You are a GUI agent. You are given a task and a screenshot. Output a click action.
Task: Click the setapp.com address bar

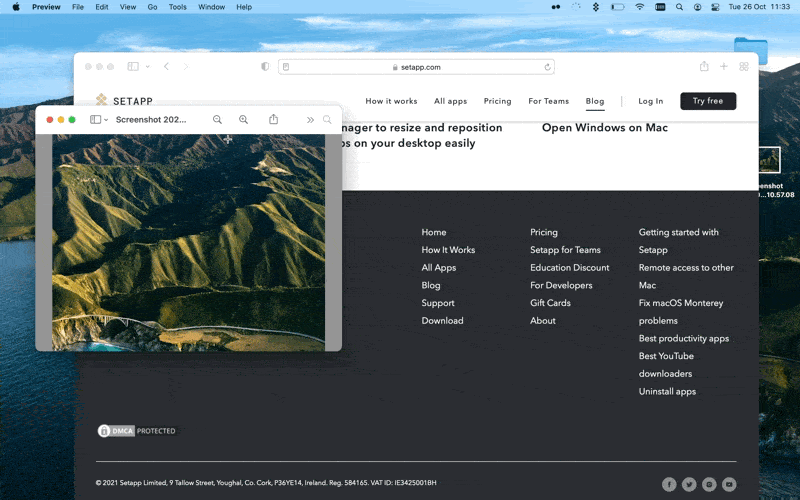point(416,67)
